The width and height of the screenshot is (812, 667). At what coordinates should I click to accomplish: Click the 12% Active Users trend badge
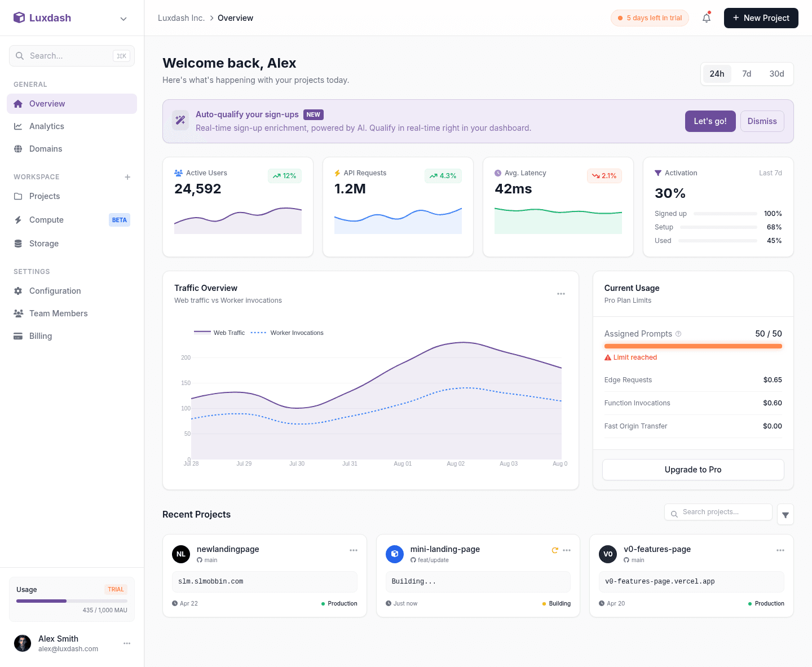(x=285, y=176)
